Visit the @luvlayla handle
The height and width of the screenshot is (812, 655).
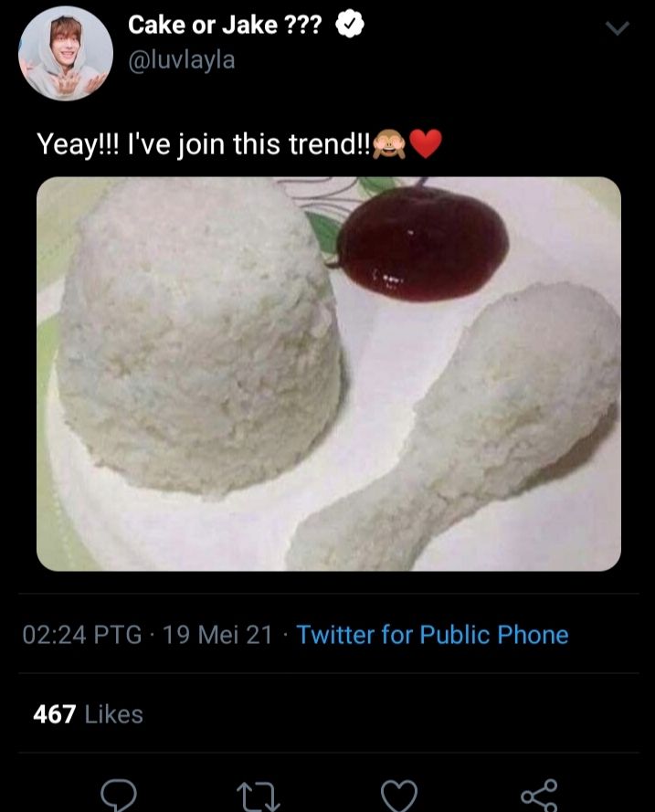[x=181, y=60]
